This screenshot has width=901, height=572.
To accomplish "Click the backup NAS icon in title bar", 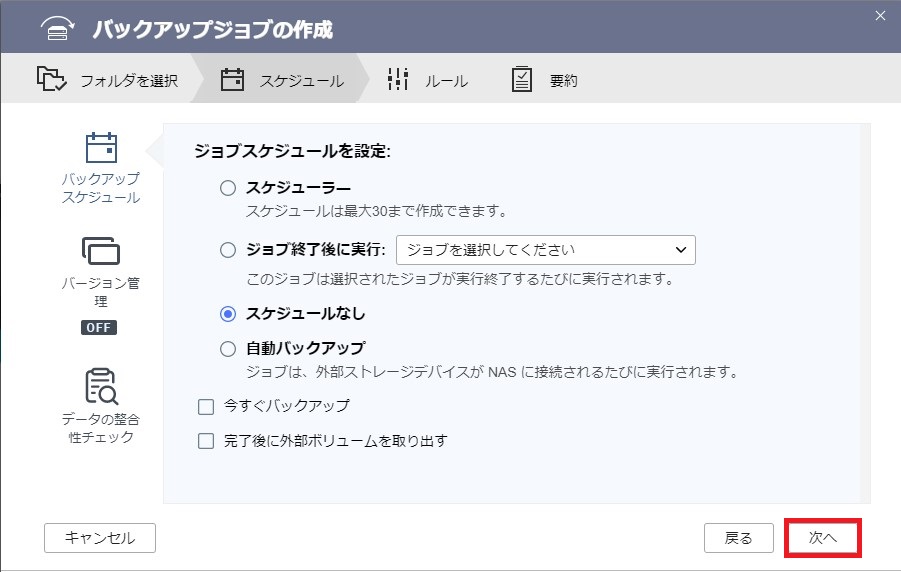I will [57, 28].
